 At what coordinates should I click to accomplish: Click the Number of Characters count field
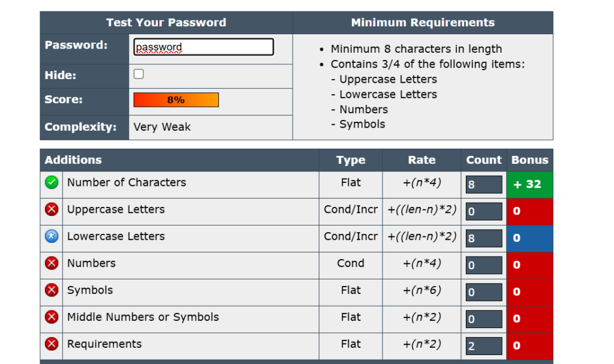coord(484,185)
